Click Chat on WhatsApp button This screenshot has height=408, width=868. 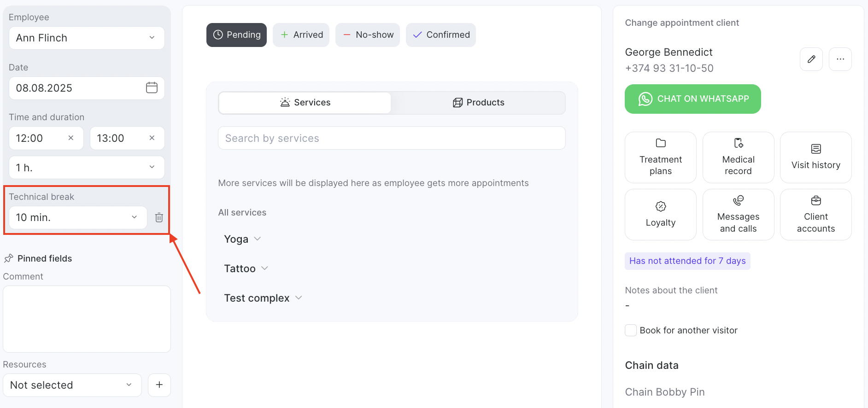(692, 99)
